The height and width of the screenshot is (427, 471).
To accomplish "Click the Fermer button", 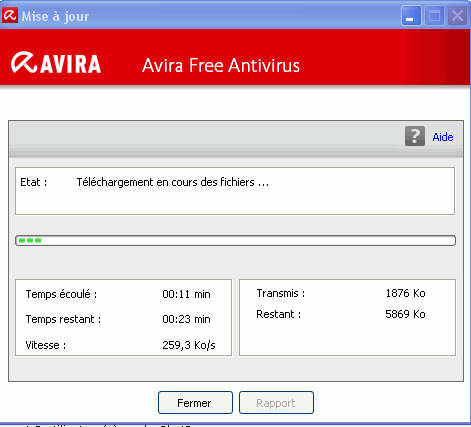I will click(195, 403).
